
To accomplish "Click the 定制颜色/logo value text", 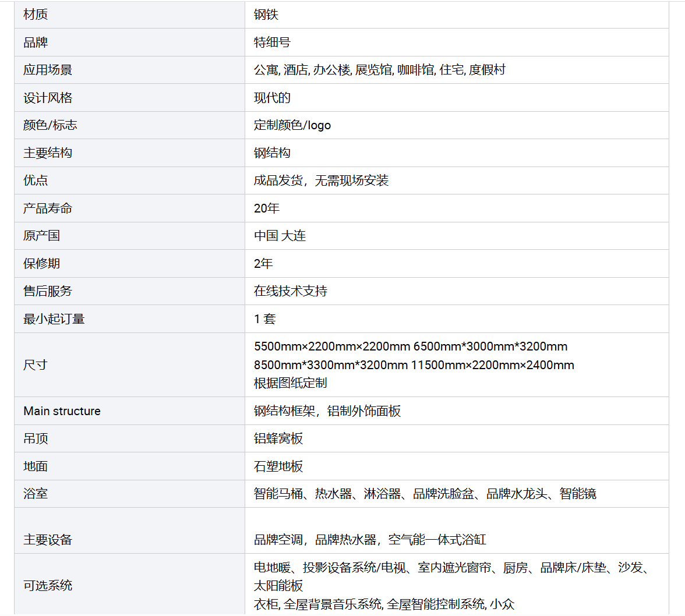I will click(292, 125).
